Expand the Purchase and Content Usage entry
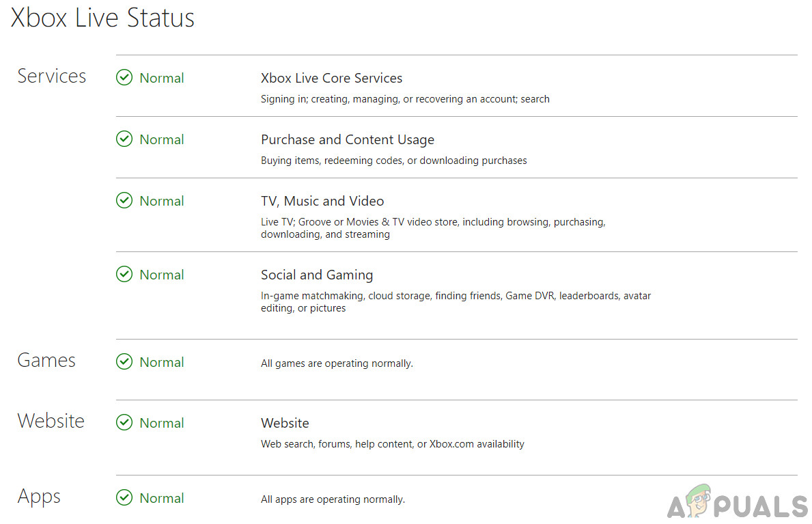The image size is (812, 524). (347, 139)
